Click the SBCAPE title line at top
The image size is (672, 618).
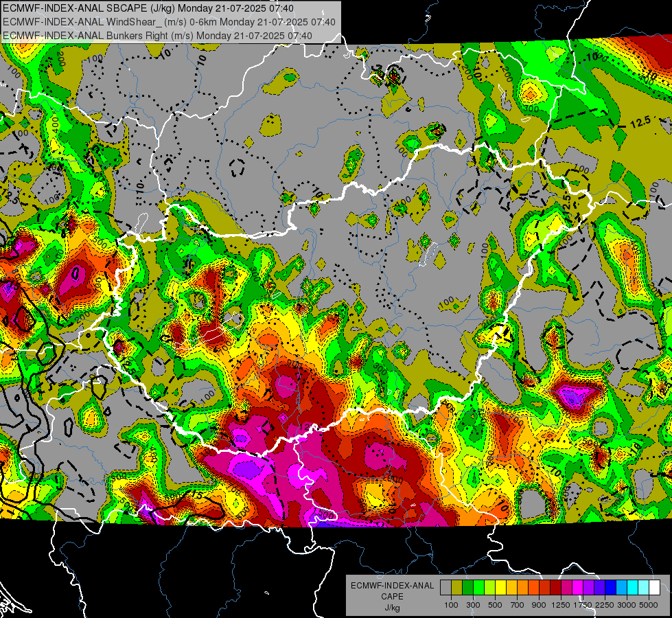(148, 8)
